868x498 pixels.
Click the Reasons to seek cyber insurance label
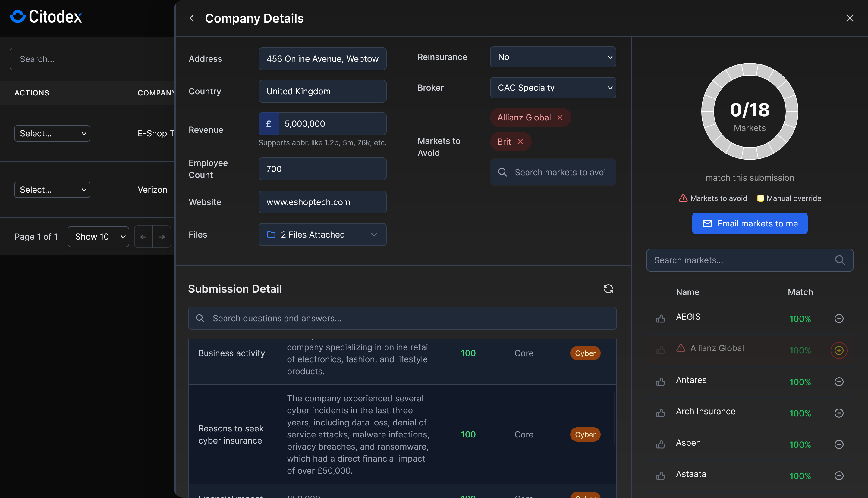(x=231, y=434)
